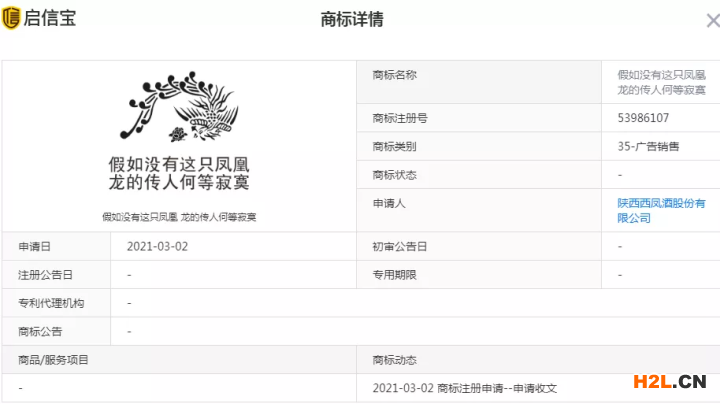This screenshot has height=404, width=720.
Task: Click the 启信宝 brand name text
Action: point(50,18)
